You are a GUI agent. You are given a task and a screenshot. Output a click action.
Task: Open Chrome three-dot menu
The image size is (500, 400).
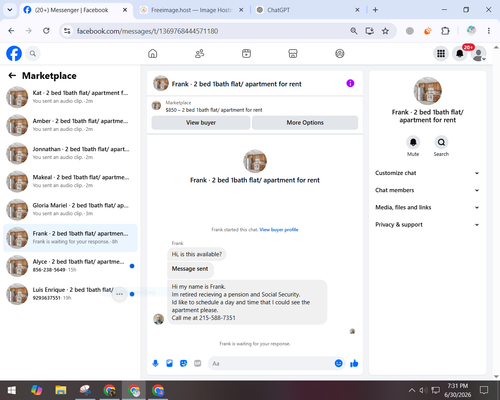(x=489, y=31)
